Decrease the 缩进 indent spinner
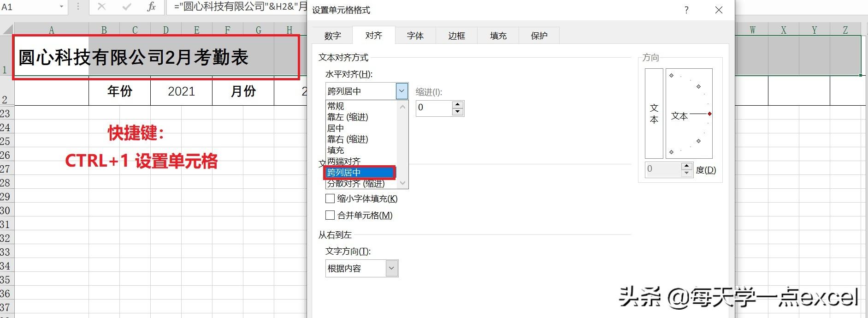 click(457, 112)
